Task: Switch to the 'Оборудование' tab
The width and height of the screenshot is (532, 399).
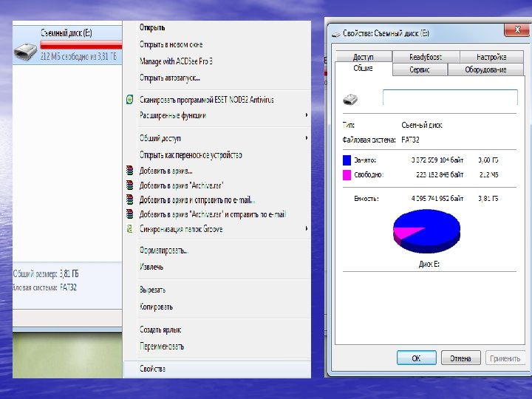Action: click(485, 69)
